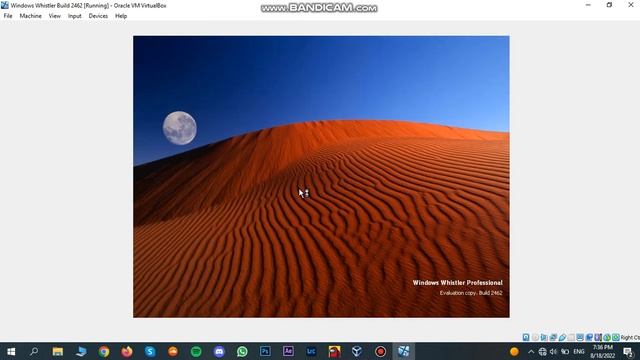Open Skype from the taskbar
The height and width of the screenshot is (360, 640).
(150, 351)
